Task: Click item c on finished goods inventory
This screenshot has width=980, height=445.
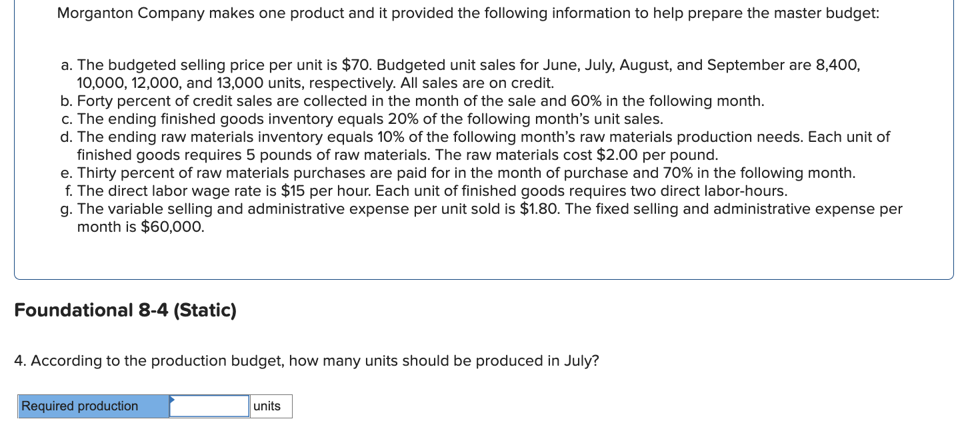Action: pos(362,119)
